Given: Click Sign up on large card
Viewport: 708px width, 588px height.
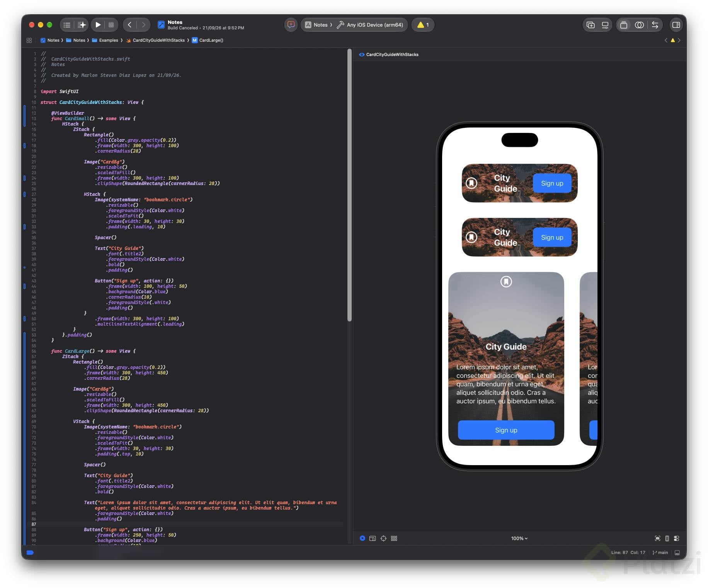Looking at the screenshot, I should click(x=506, y=430).
